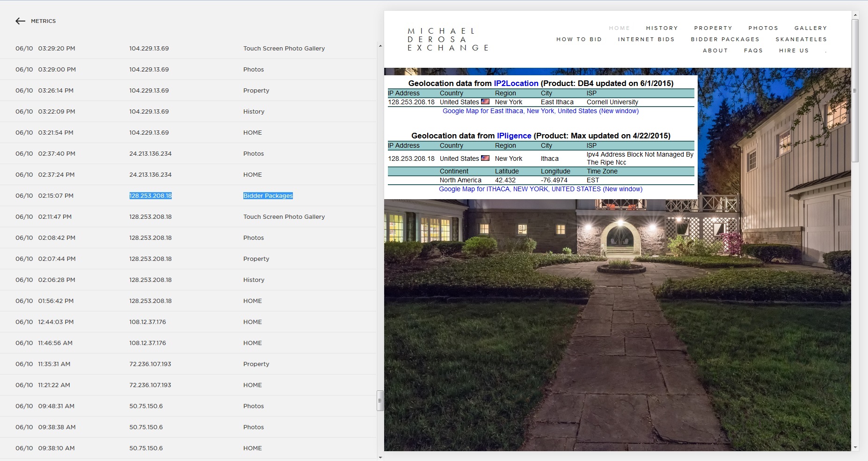The height and width of the screenshot is (461, 868).
Task: Open PHOTOS in site navigation
Action: click(763, 28)
